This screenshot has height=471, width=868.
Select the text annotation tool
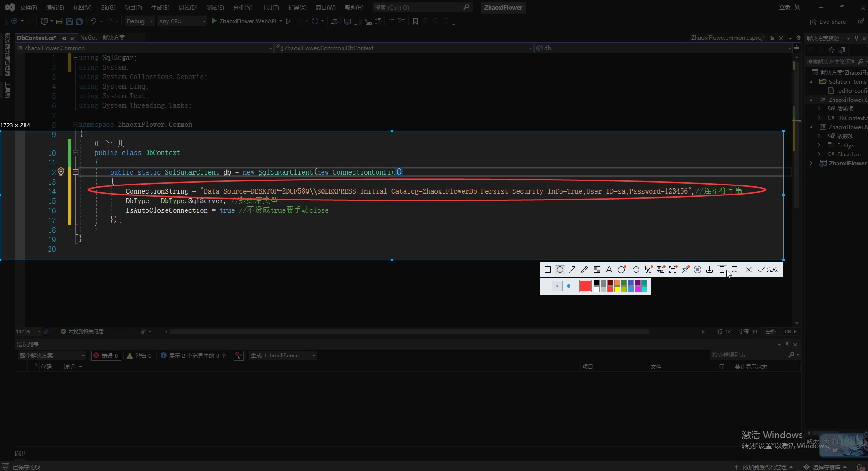tap(609, 270)
